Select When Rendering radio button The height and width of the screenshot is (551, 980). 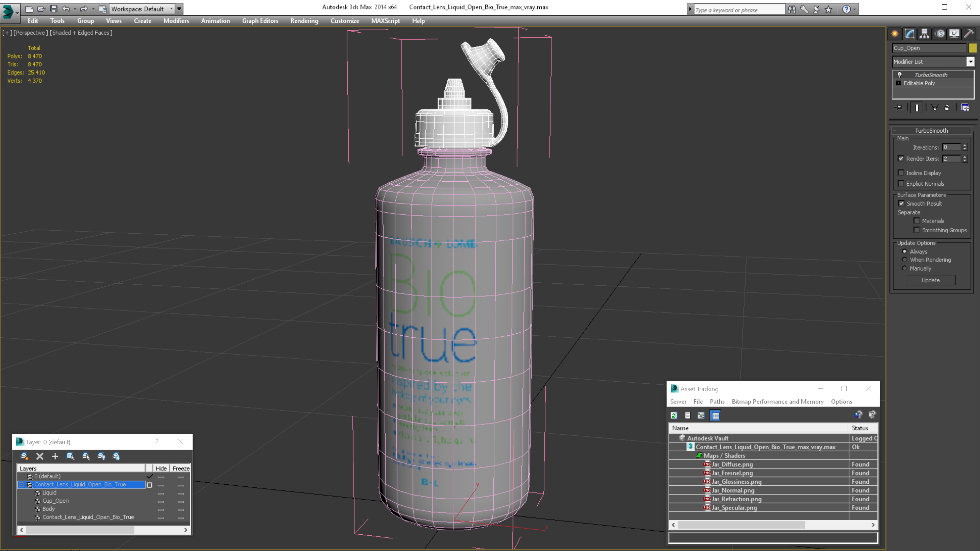(905, 260)
